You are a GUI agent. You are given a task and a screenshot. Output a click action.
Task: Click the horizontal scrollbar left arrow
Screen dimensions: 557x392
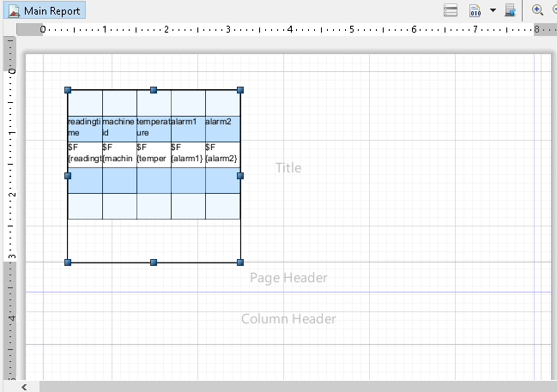pos(25,387)
